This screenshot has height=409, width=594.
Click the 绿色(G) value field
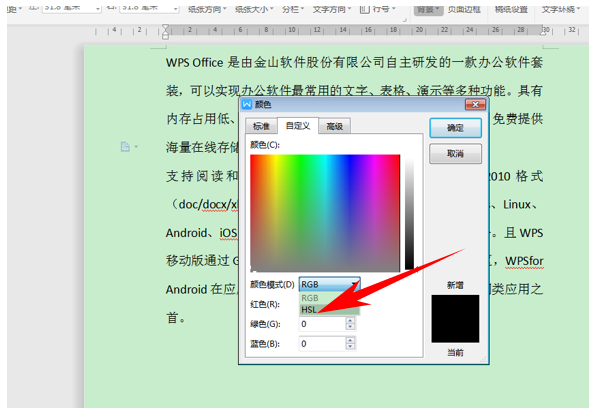point(322,324)
